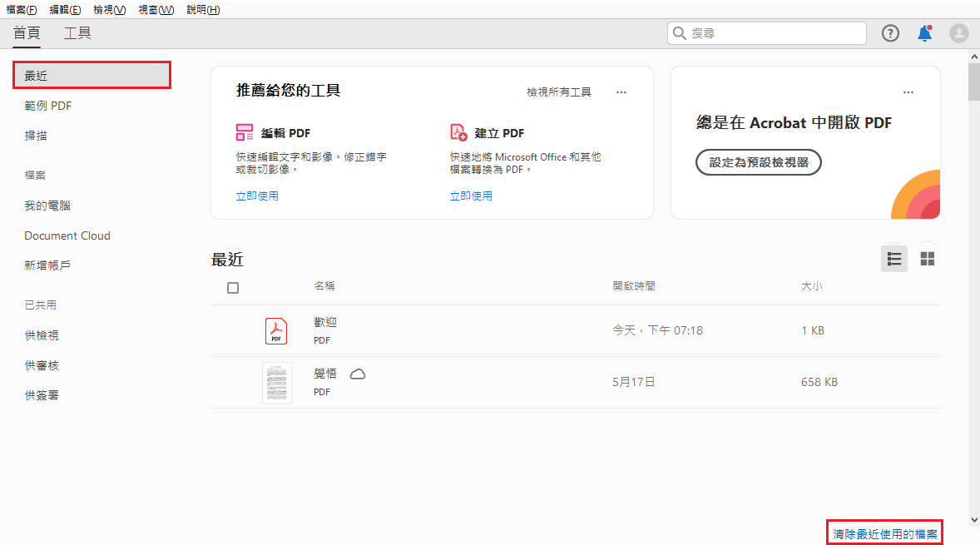Click the 清除最近使用的檔案 link

pos(884,532)
